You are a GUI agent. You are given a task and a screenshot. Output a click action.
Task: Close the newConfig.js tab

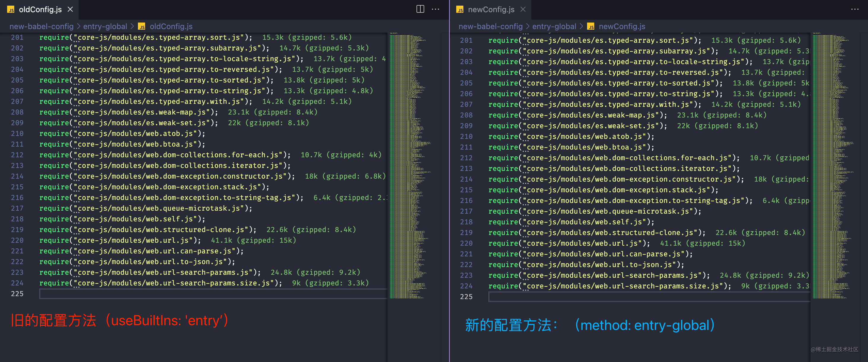point(523,9)
